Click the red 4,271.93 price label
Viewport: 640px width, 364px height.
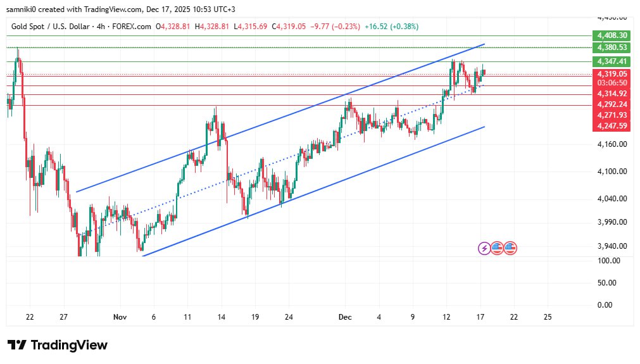click(612, 115)
